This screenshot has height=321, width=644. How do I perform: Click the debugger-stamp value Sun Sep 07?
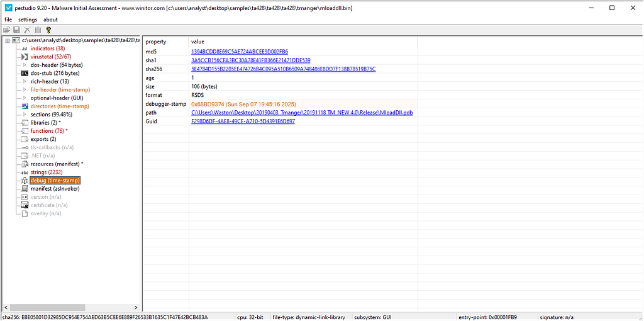point(243,104)
